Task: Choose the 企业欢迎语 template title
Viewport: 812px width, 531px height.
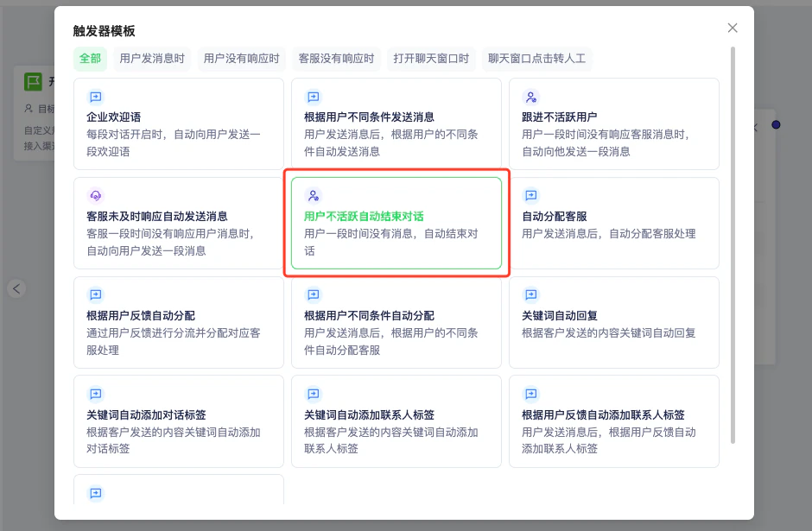Action: coord(113,117)
